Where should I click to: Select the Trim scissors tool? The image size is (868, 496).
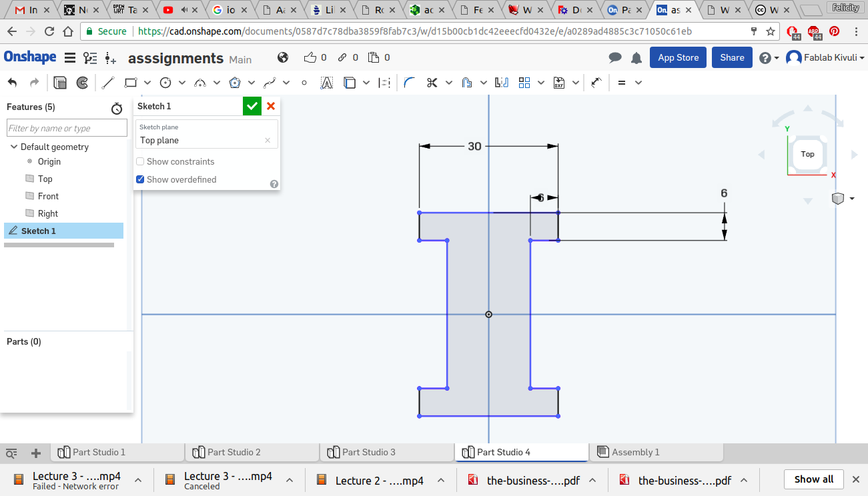click(432, 83)
